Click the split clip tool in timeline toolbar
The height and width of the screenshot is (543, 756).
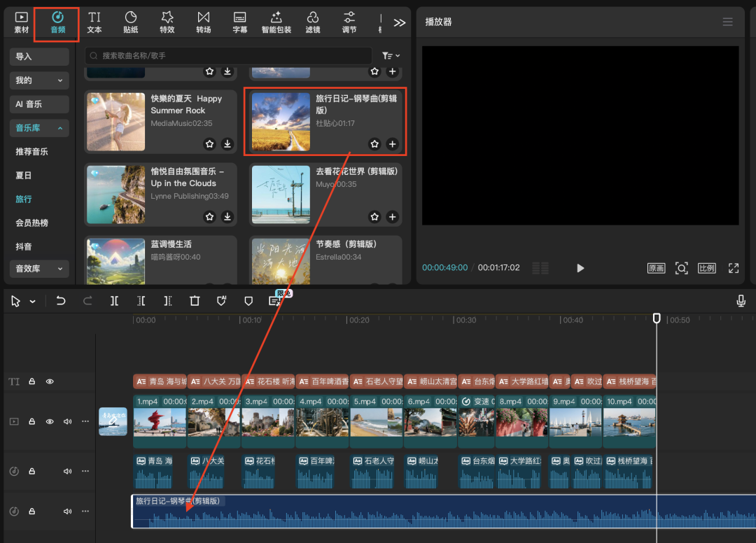click(x=114, y=301)
